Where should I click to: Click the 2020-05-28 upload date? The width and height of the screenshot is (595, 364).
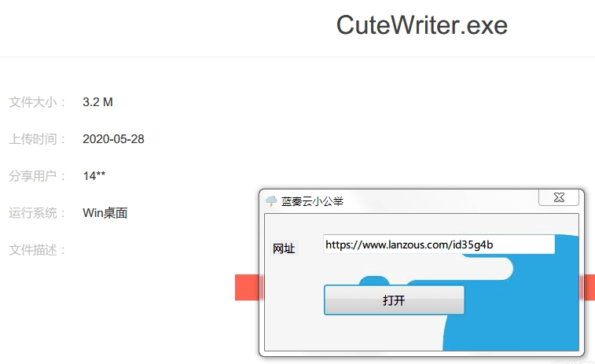[113, 139]
